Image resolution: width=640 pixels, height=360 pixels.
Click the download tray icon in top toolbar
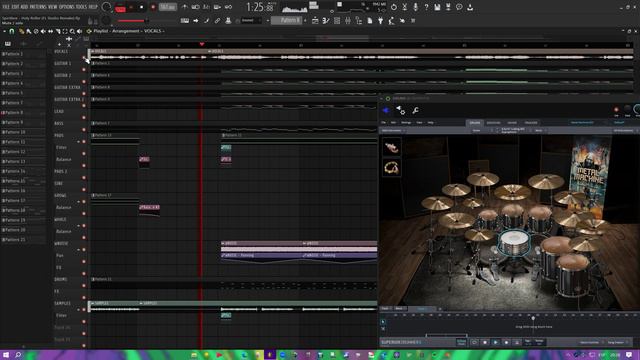pos(470,7)
